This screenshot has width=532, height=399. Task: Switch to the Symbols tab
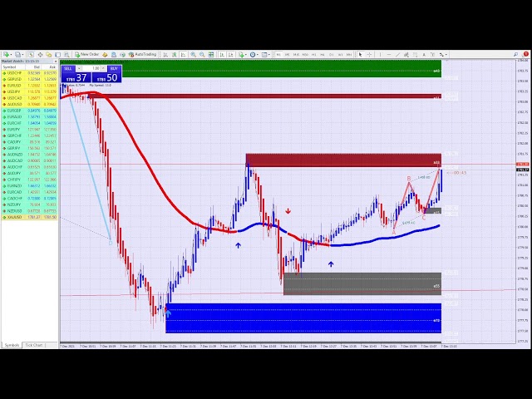coord(12,344)
